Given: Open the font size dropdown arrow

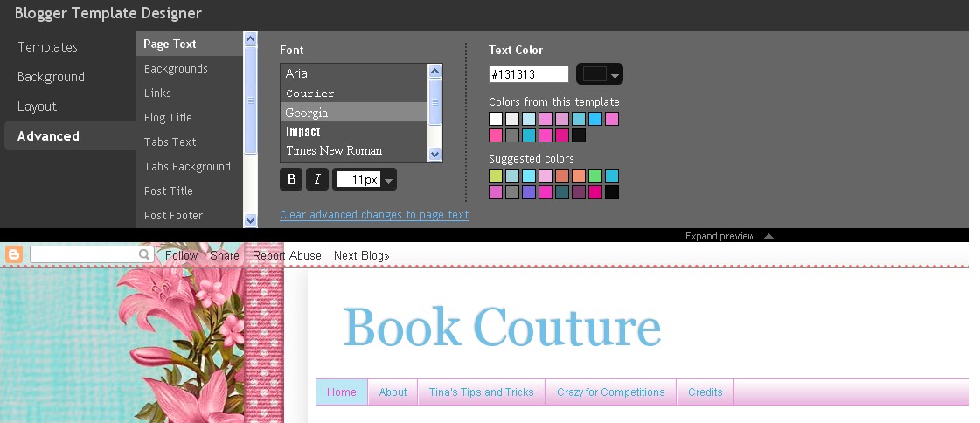Looking at the screenshot, I should (x=388, y=181).
